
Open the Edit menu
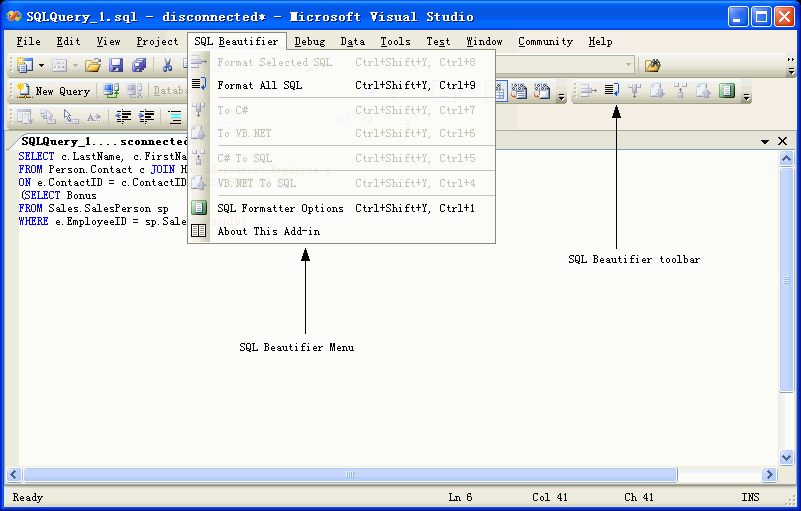point(68,41)
